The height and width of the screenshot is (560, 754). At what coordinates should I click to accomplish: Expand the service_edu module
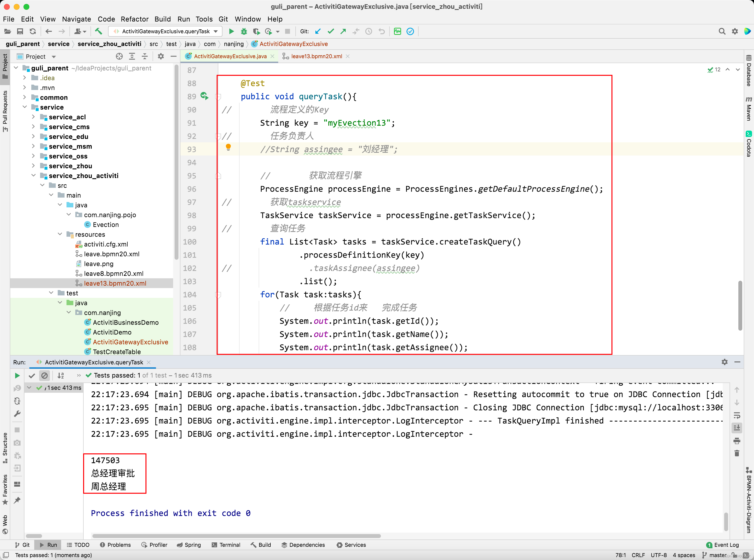pos(33,137)
